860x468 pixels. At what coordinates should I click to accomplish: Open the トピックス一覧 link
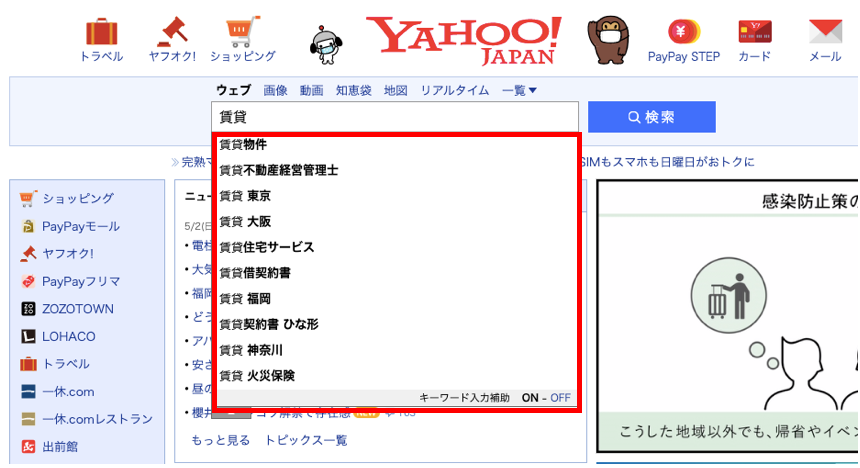[x=306, y=440]
